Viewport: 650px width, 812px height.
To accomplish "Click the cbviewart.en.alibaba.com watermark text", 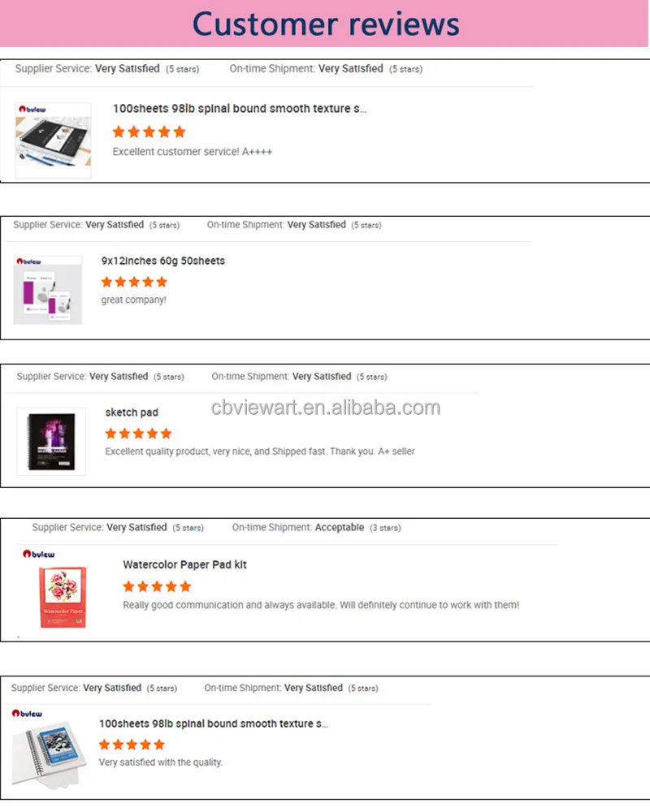I will tap(326, 408).
